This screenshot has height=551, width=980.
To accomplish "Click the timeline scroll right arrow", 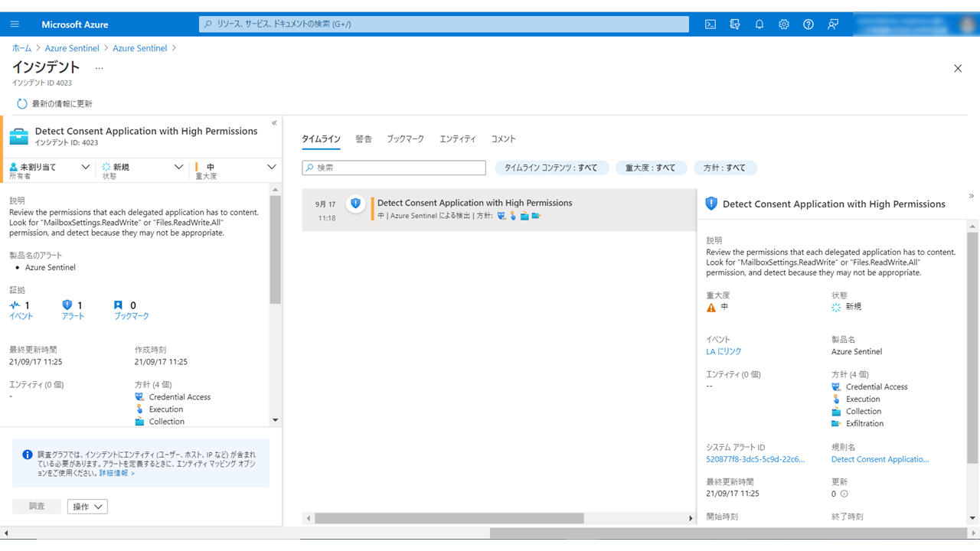I will coord(691,518).
